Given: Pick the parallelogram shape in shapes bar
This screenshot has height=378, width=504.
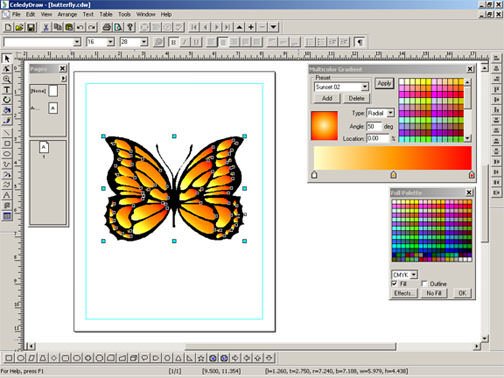Looking at the screenshot, I should point(31,358).
